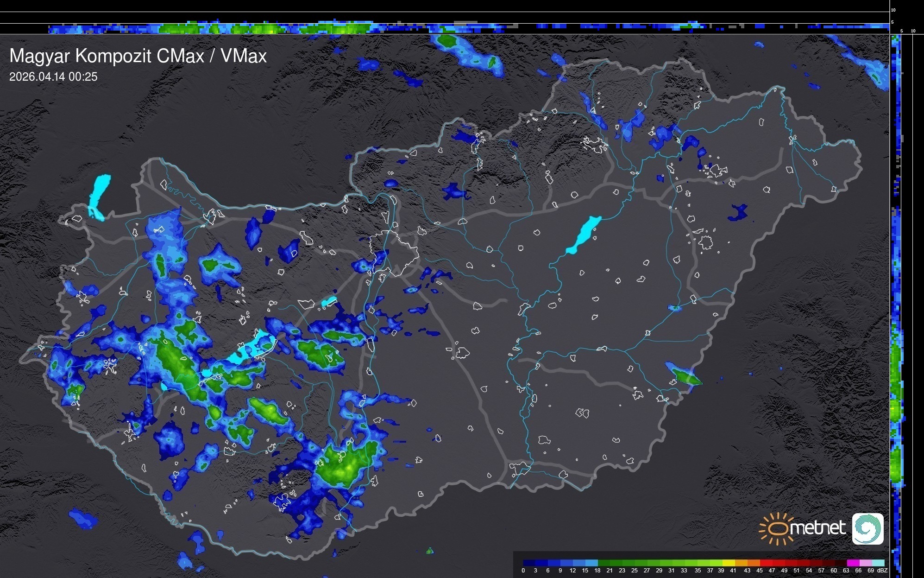Pick the darkest navy 0 dBZ legend swatch

[x=529, y=563]
